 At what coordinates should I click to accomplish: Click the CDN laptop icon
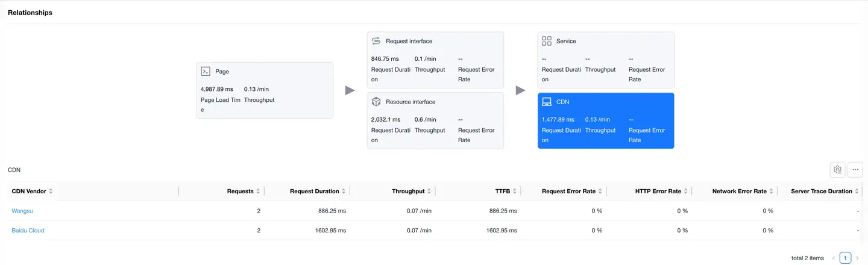547,102
